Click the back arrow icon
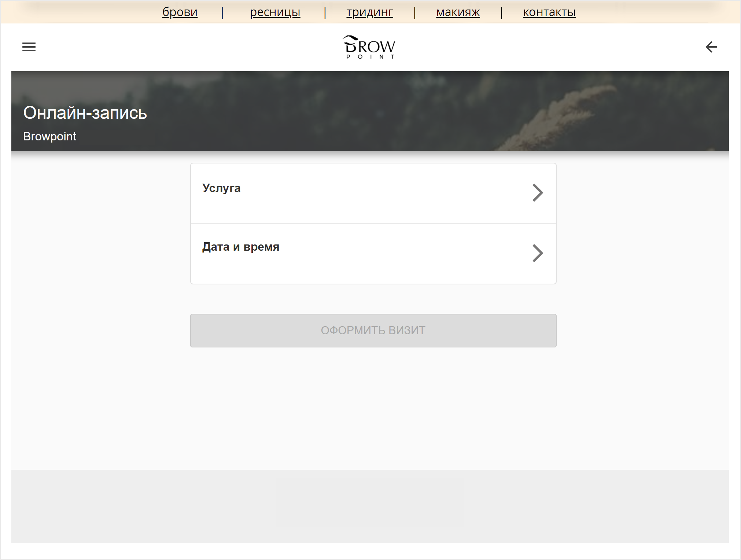The width and height of the screenshot is (741, 560). click(x=711, y=47)
